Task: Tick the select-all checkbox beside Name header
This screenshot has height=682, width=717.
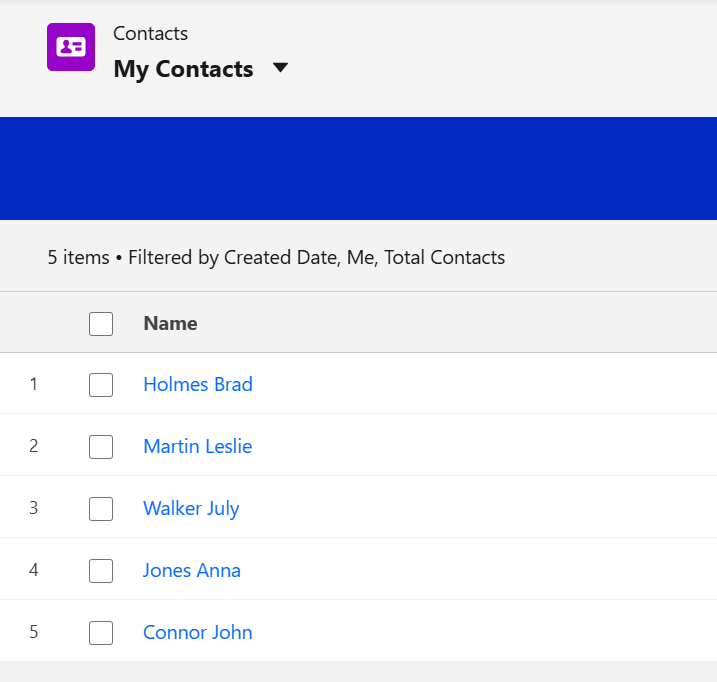Action: tap(101, 323)
